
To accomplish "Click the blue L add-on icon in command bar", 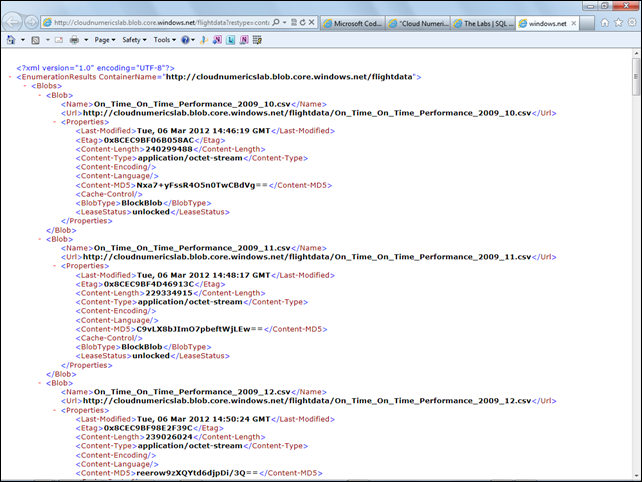I will click(231, 40).
